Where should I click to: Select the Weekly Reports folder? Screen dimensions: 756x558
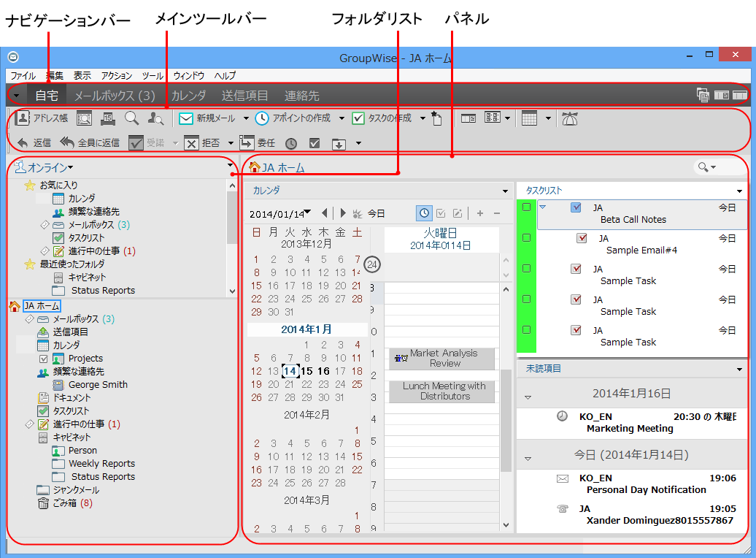[94, 464]
